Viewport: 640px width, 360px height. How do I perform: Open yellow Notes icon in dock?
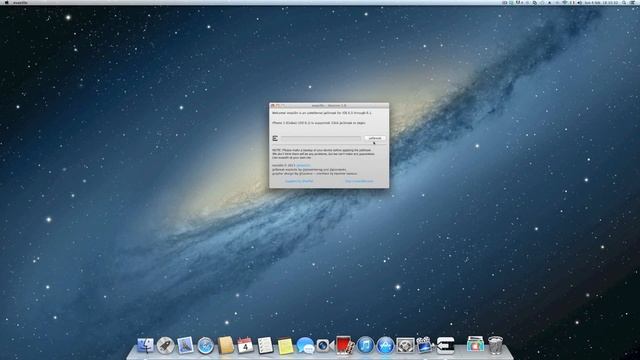pos(285,346)
